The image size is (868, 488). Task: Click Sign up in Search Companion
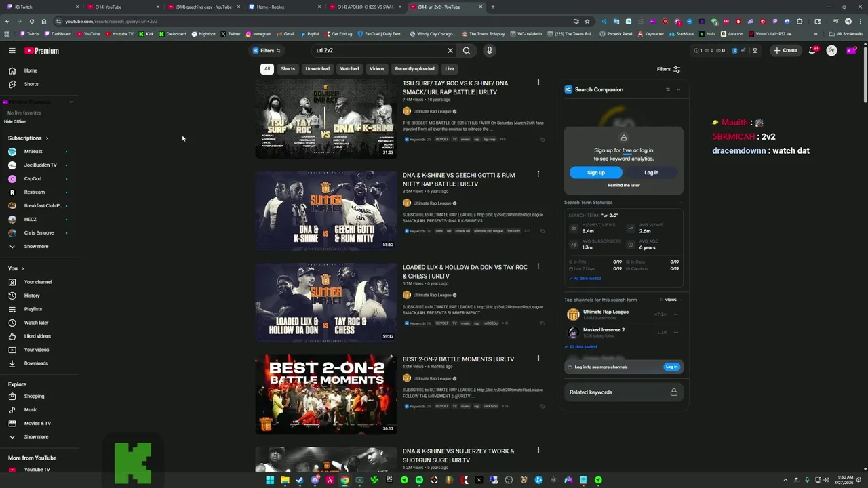tap(596, 173)
